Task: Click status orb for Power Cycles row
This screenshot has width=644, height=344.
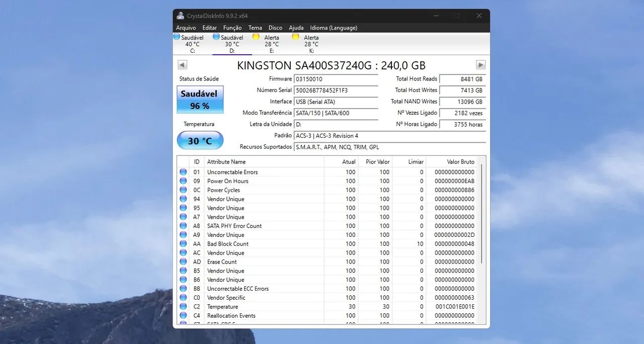Action: click(183, 190)
